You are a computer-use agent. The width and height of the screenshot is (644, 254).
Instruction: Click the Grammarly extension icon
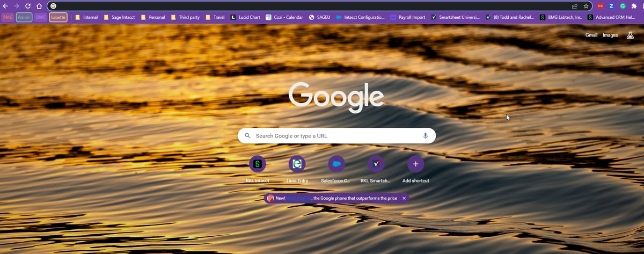[623, 6]
